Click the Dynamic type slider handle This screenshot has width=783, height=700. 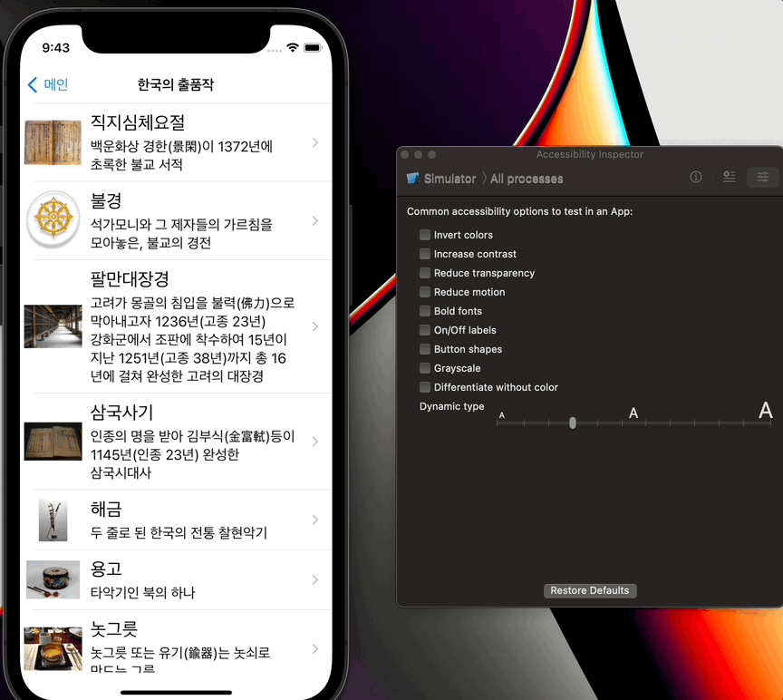[573, 423]
